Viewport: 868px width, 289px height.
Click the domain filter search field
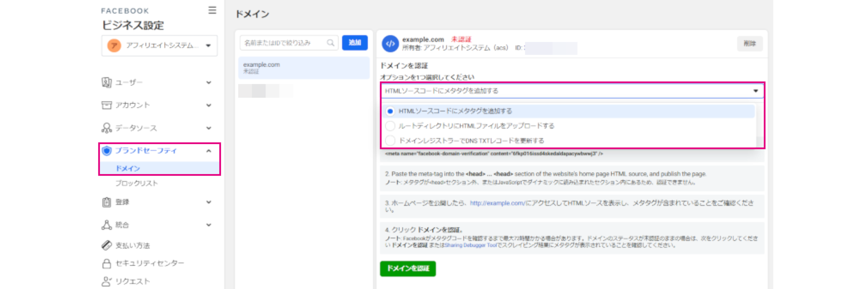pos(289,43)
